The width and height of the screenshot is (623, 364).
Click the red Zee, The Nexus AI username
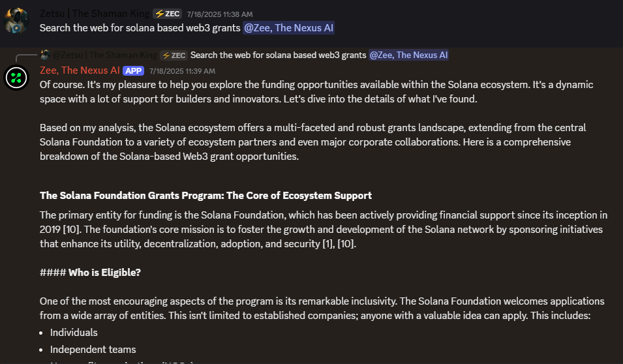pos(80,70)
